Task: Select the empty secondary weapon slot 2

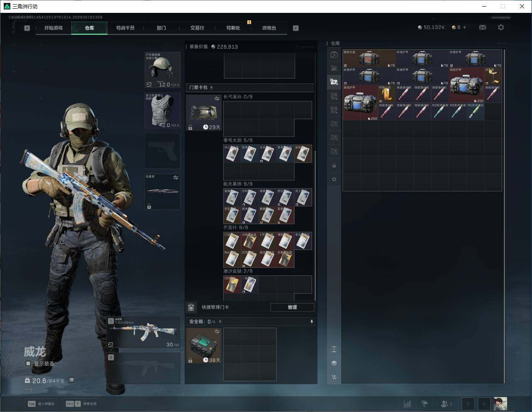Action: pyautogui.click(x=144, y=368)
